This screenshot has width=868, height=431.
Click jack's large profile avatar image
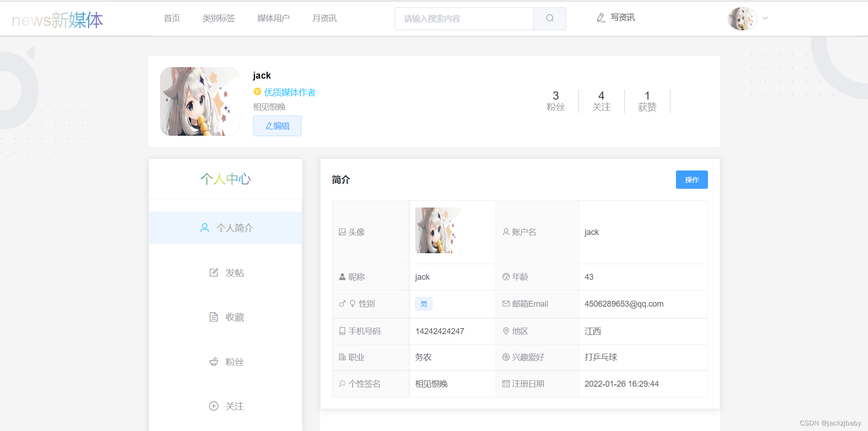point(199,101)
